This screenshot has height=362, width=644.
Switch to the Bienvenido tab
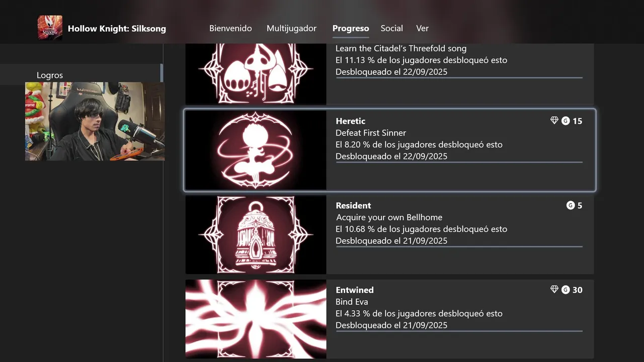click(230, 28)
